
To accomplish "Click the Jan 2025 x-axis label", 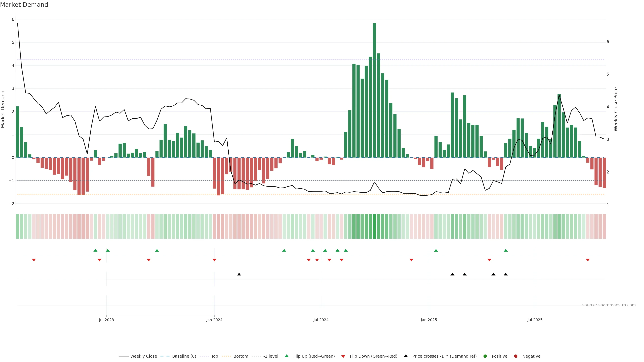I will [x=429, y=320].
